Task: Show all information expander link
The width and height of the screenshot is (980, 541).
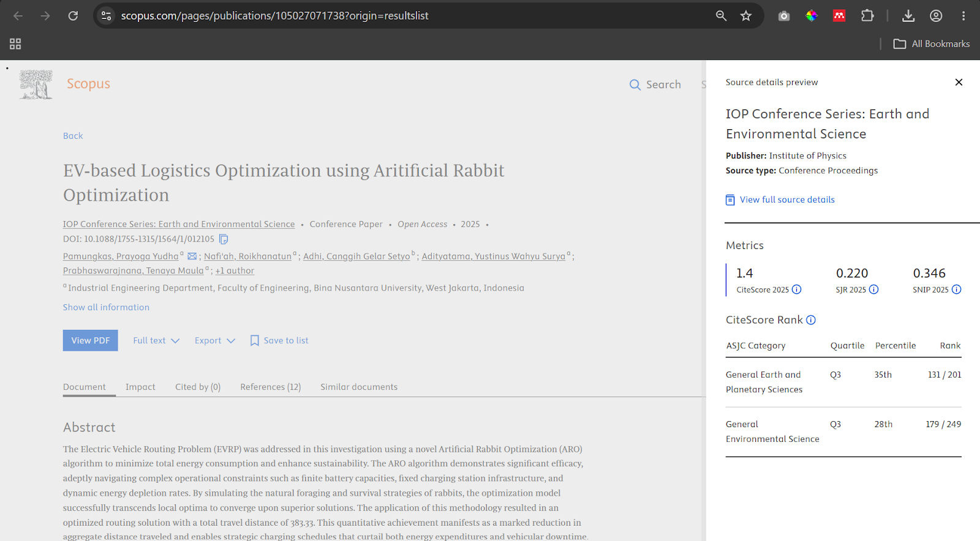Action: point(106,307)
